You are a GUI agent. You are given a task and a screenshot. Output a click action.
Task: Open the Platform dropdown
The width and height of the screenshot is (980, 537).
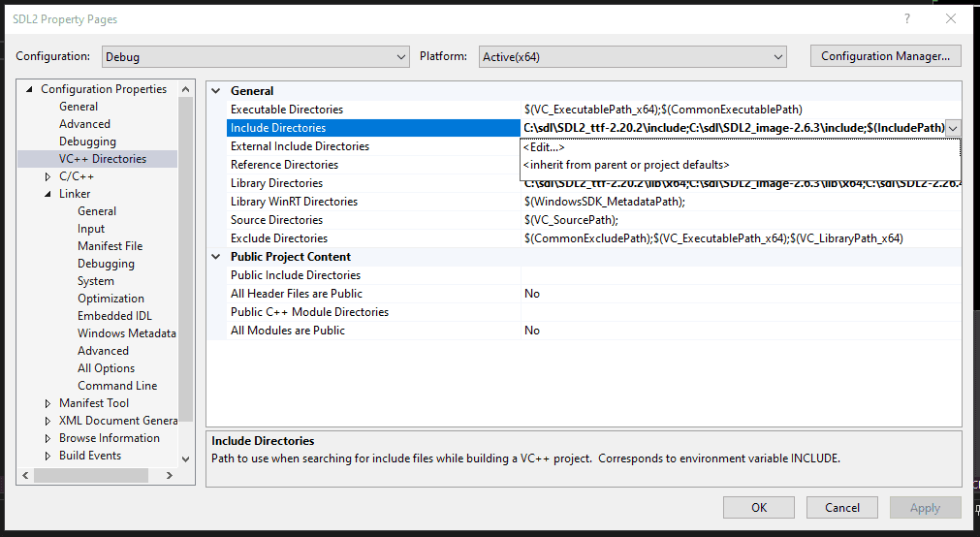pyautogui.click(x=632, y=57)
